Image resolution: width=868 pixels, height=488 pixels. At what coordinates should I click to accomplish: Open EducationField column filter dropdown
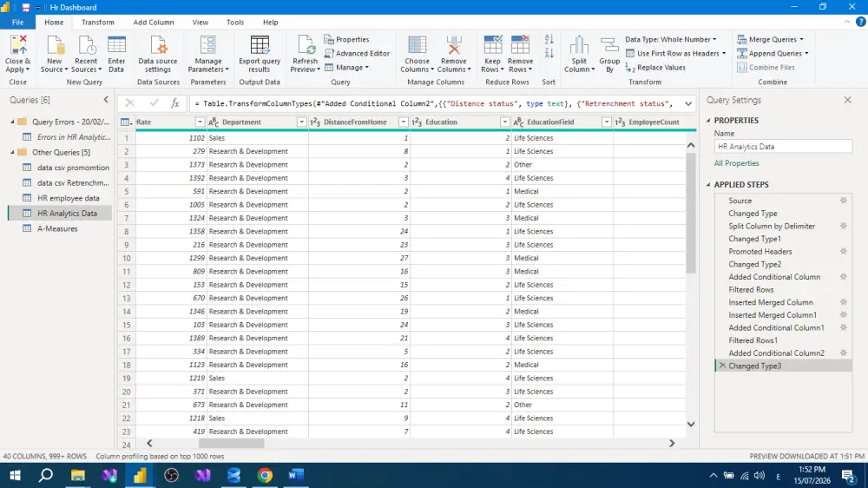pyautogui.click(x=606, y=122)
